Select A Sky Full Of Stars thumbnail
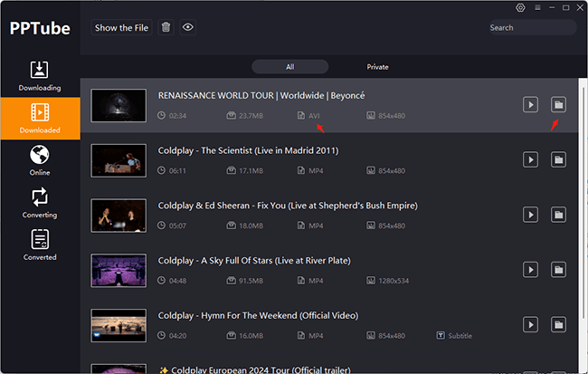588x374 pixels. click(119, 271)
